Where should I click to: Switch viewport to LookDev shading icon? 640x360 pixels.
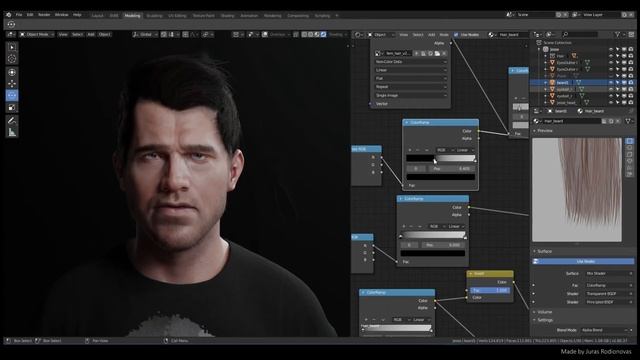(317, 35)
